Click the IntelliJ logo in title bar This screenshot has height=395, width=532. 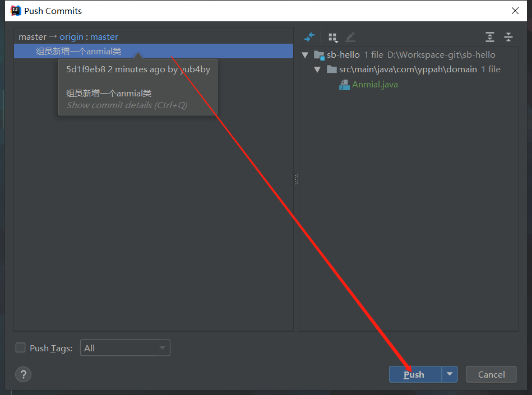click(16, 11)
